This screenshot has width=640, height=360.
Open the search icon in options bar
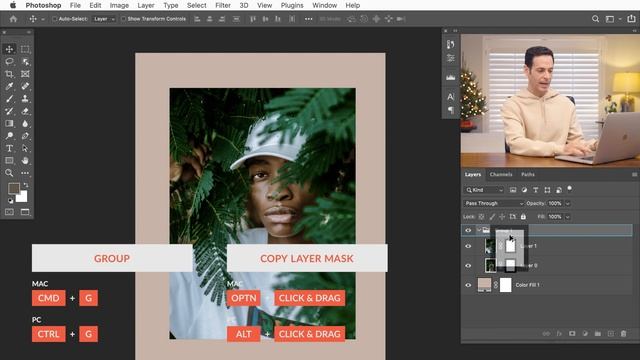tap(596, 19)
